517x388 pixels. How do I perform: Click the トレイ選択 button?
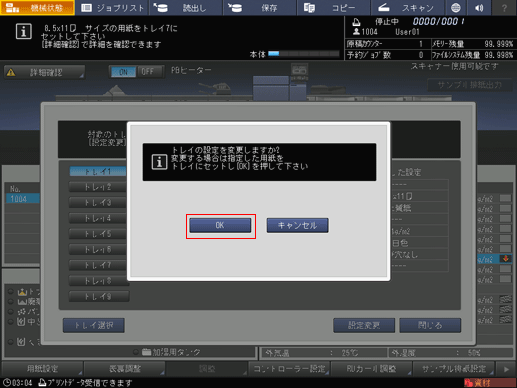tap(94, 325)
